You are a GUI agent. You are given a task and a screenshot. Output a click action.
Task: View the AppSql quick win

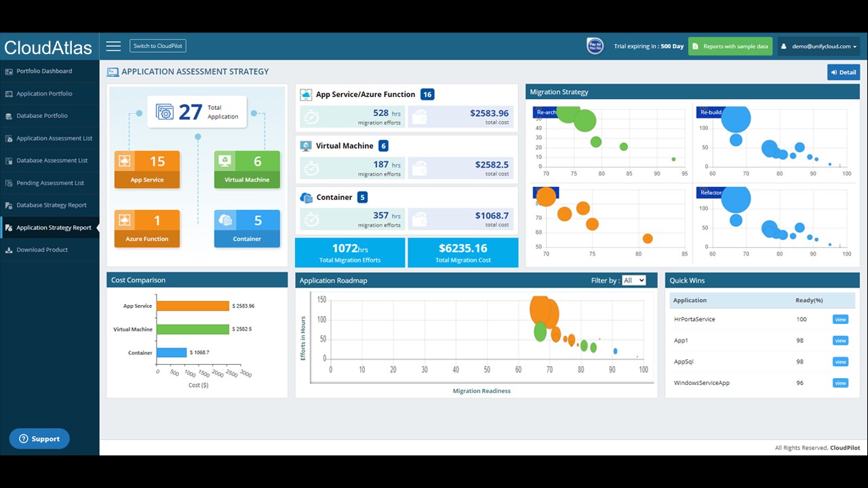840,362
